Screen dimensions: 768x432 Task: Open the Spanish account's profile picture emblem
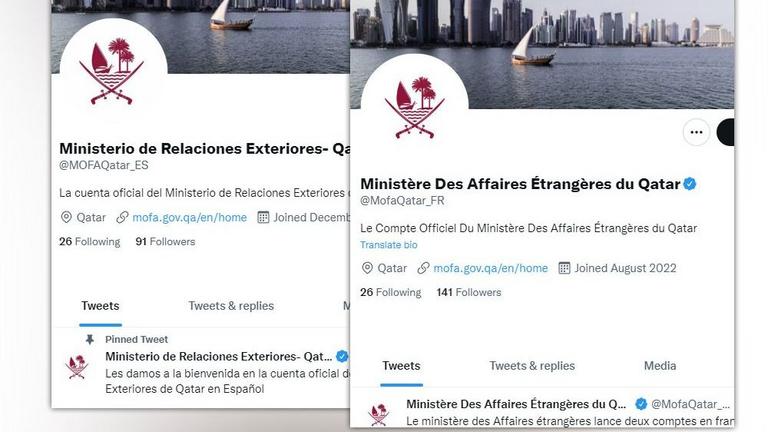[113, 71]
